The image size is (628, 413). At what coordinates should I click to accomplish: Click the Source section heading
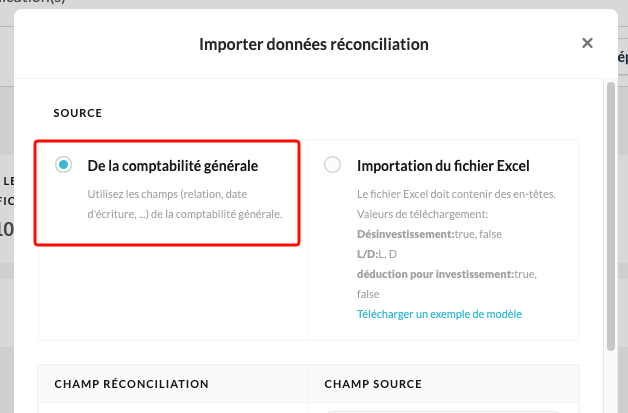pyautogui.click(x=78, y=113)
